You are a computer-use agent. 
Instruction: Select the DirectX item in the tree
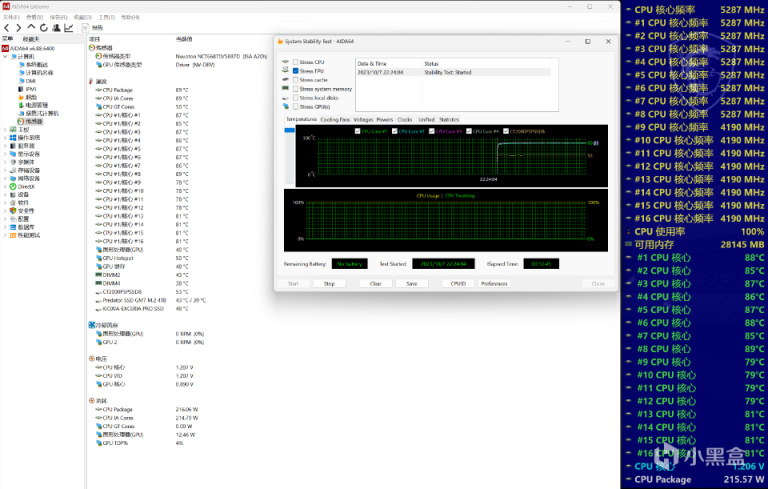27,186
